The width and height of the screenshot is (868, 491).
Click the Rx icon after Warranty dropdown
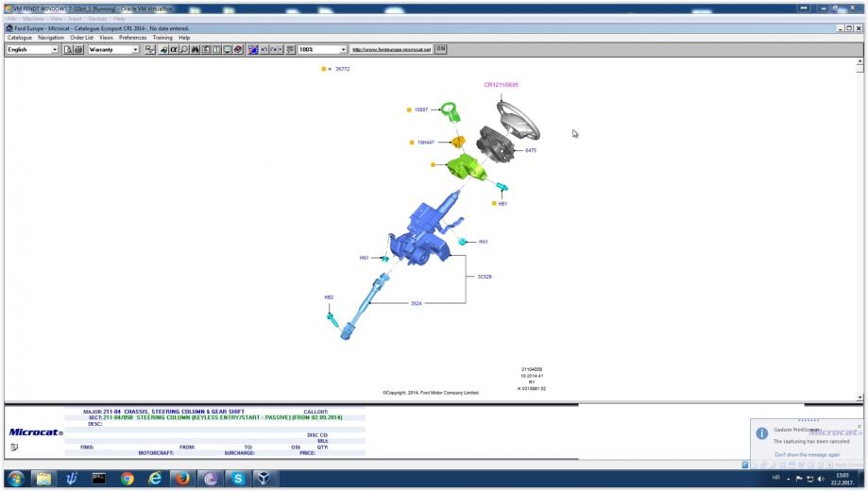click(x=149, y=50)
